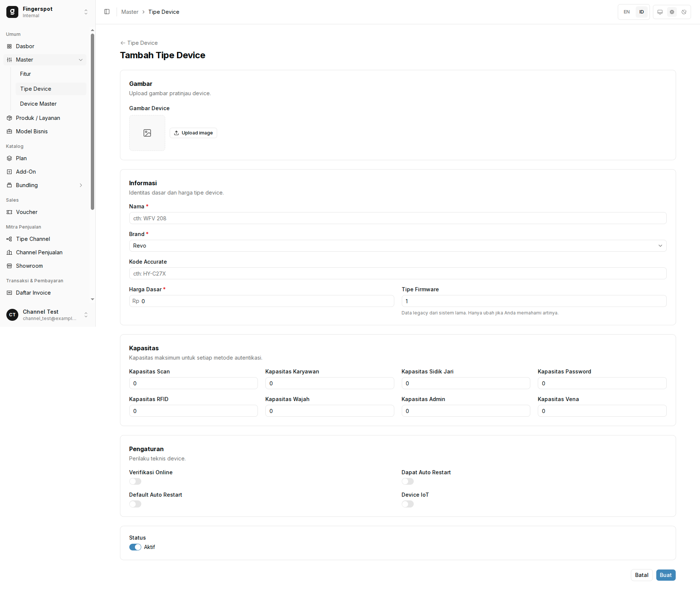Image resolution: width=700 pixels, height=596 pixels.
Task: Click the Add-On plus-square icon
Action: click(9, 172)
